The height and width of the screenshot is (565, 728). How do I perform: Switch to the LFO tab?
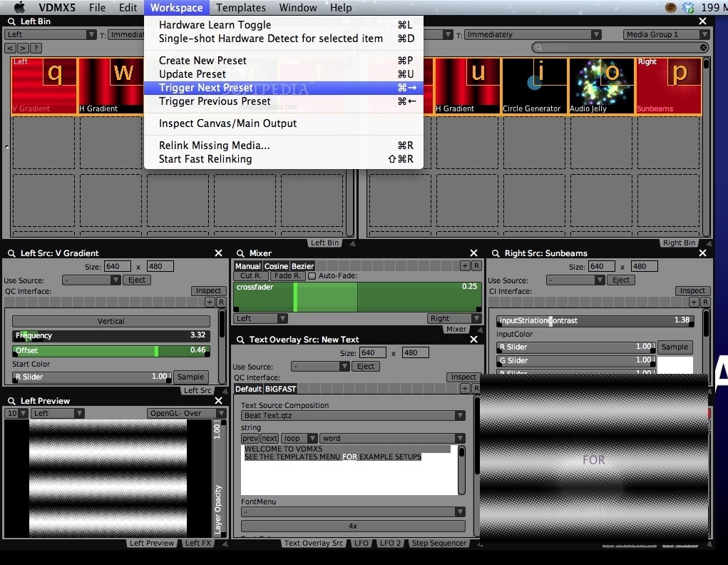point(361,543)
